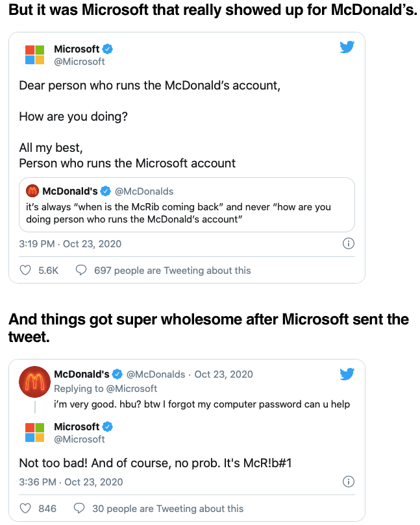Open the info icon beside 3:36 PM timestamp
The height and width of the screenshot is (525, 420).
(x=349, y=482)
